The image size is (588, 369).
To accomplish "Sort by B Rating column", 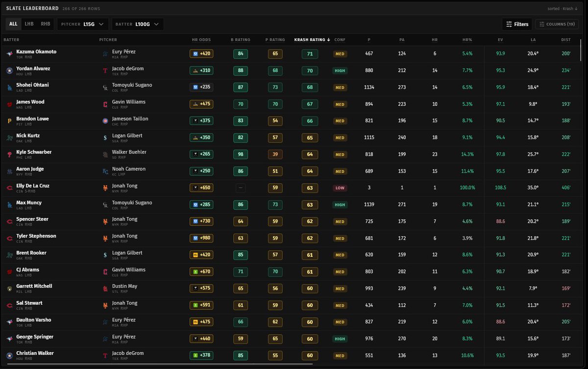I will (x=241, y=40).
